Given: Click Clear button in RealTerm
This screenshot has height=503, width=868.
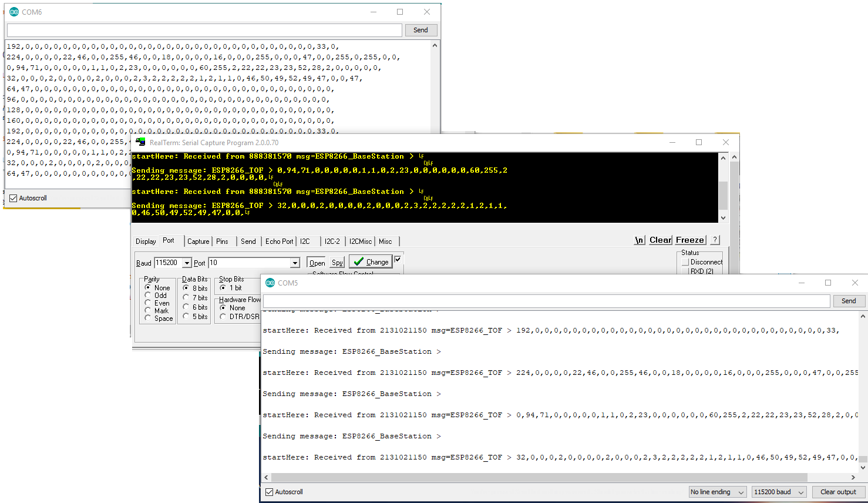Looking at the screenshot, I should 660,240.
